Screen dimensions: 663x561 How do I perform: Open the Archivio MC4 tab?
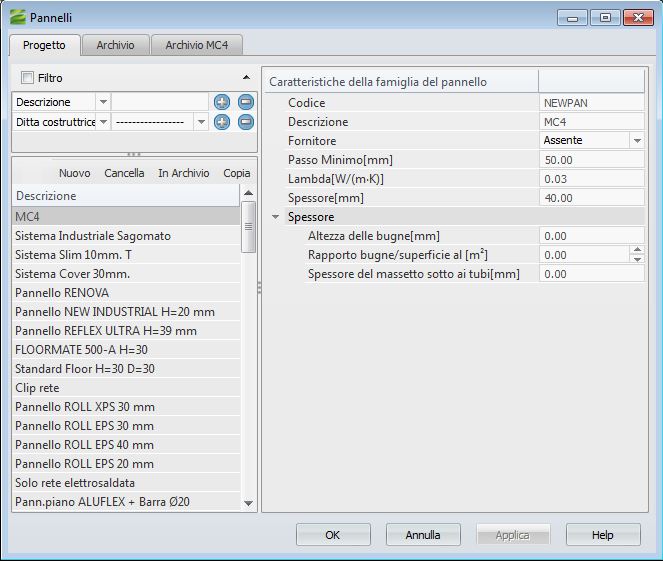pos(196,45)
